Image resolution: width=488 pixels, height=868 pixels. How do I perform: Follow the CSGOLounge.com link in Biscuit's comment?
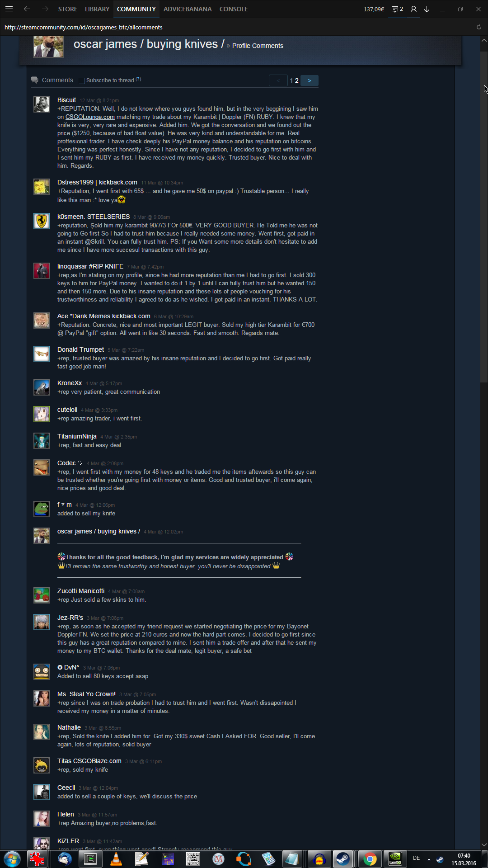[90, 117]
